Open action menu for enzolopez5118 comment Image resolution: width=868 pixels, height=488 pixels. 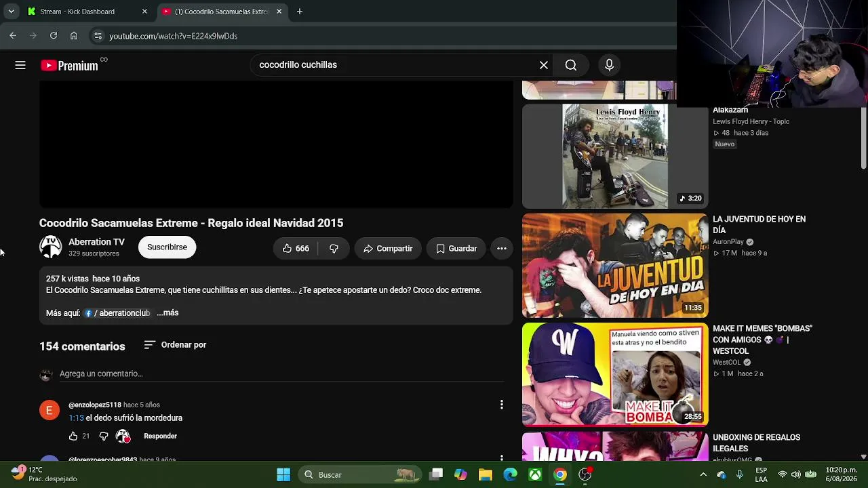(x=502, y=405)
